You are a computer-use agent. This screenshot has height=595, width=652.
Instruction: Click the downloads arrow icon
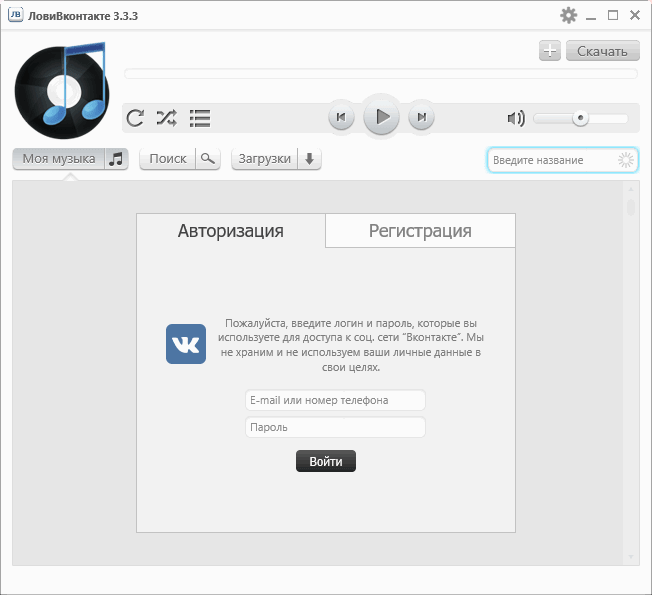[309, 159]
